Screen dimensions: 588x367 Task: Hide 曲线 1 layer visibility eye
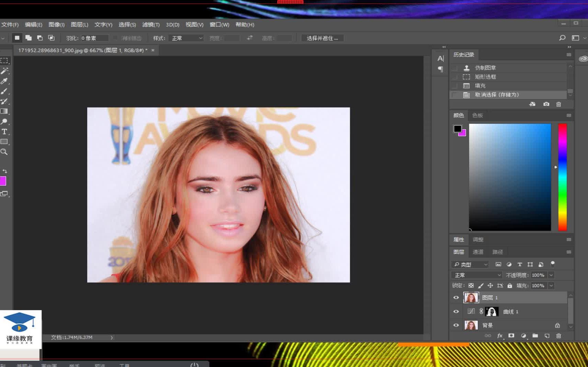tap(456, 311)
